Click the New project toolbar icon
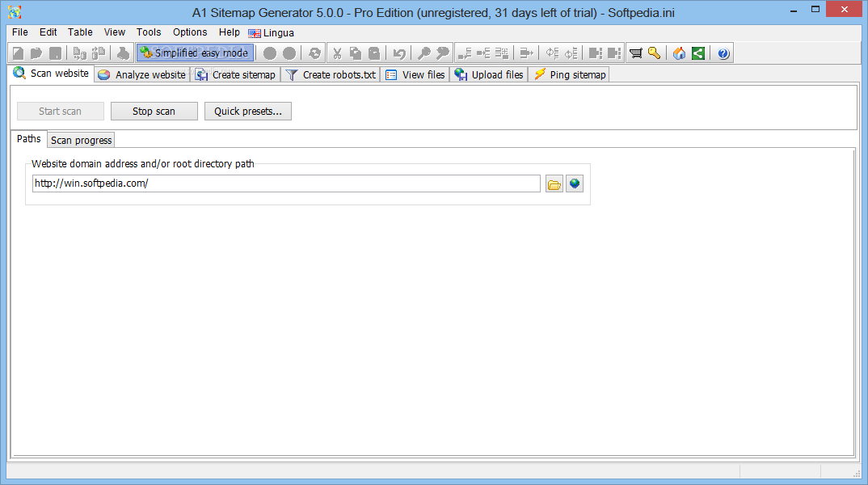 tap(19, 53)
